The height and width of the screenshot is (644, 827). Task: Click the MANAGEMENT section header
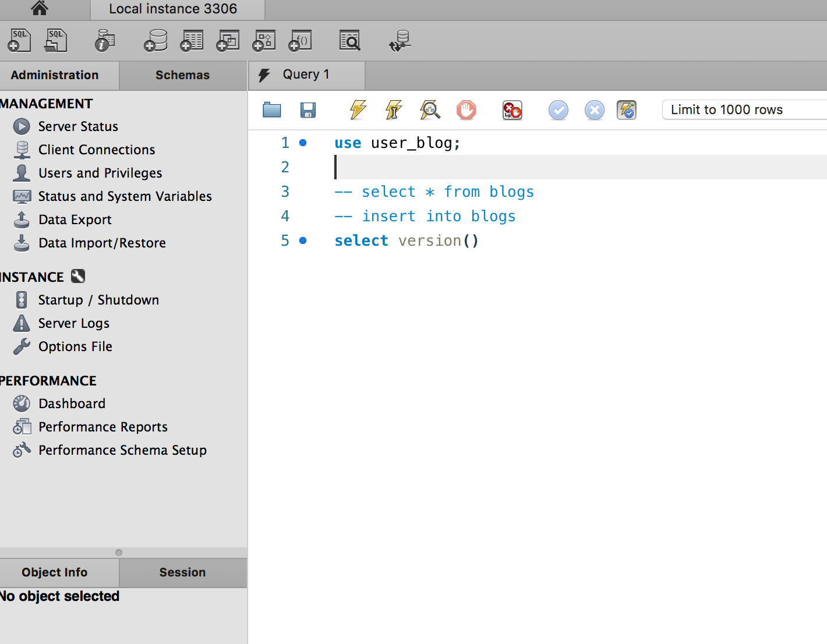(x=47, y=104)
